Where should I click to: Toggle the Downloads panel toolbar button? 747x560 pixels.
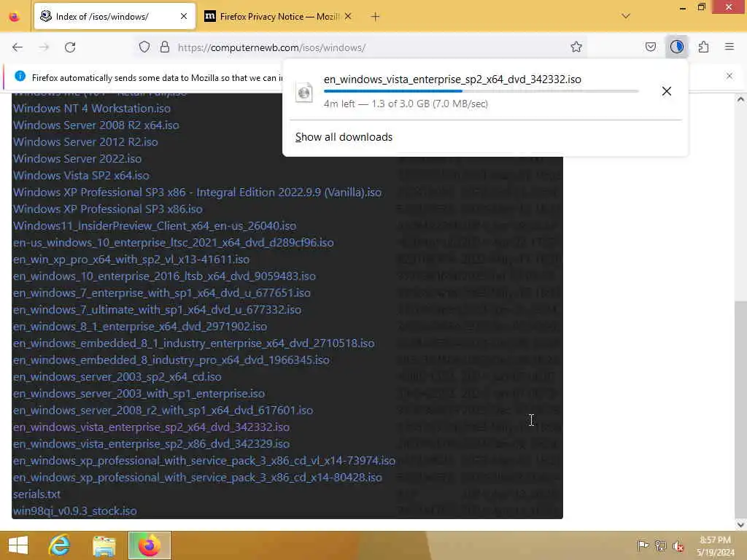tap(677, 47)
